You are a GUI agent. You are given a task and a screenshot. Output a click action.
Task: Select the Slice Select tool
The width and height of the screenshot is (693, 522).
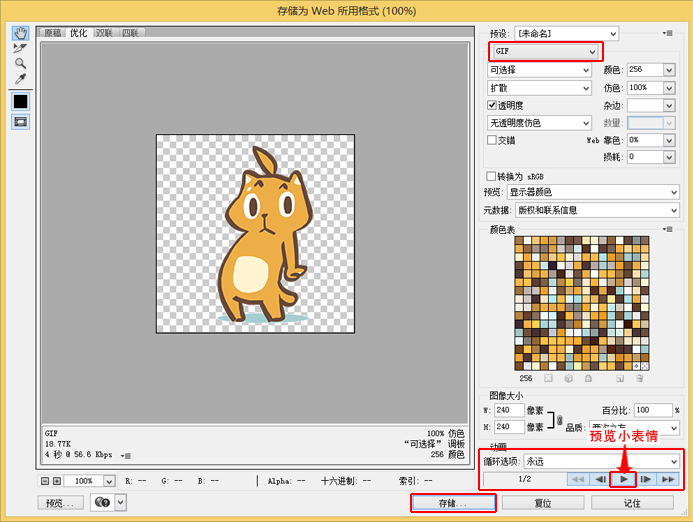[20, 48]
